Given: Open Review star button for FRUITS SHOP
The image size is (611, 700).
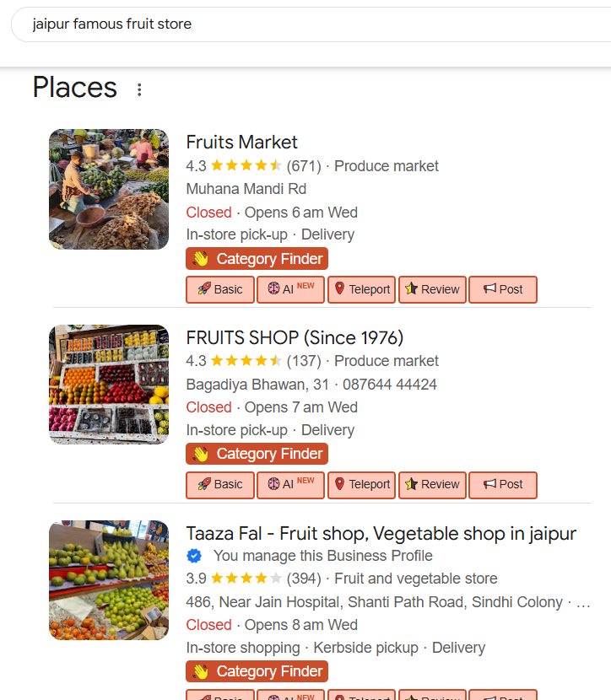Looking at the screenshot, I should click(432, 484).
